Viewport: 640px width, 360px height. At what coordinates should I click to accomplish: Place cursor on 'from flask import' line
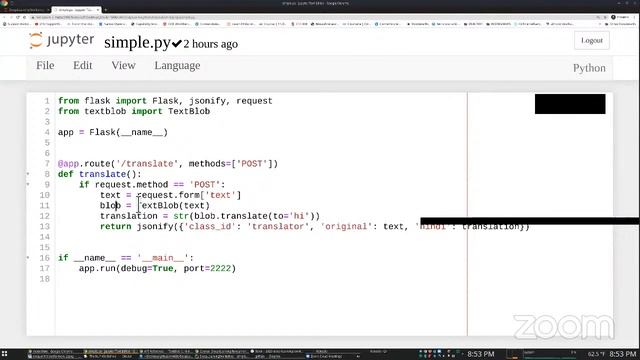tap(165, 101)
